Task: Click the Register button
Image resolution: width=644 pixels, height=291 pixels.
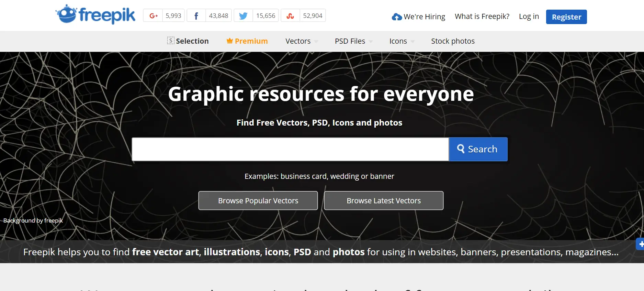Action: (566, 17)
